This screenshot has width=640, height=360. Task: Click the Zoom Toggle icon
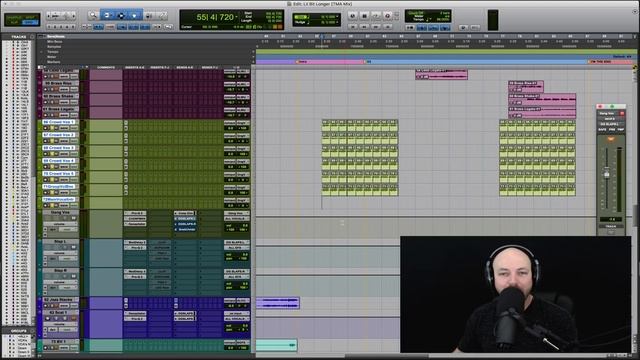86,27
